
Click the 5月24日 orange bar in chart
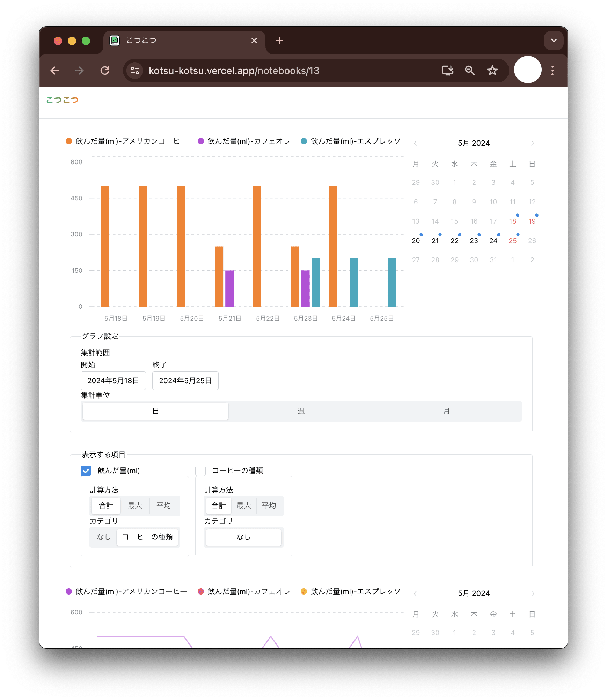333,246
